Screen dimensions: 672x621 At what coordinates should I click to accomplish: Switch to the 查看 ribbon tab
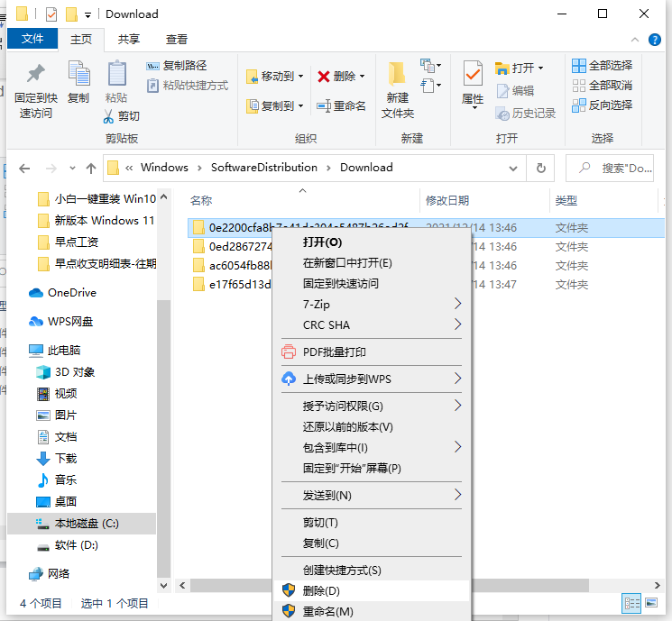(177, 40)
